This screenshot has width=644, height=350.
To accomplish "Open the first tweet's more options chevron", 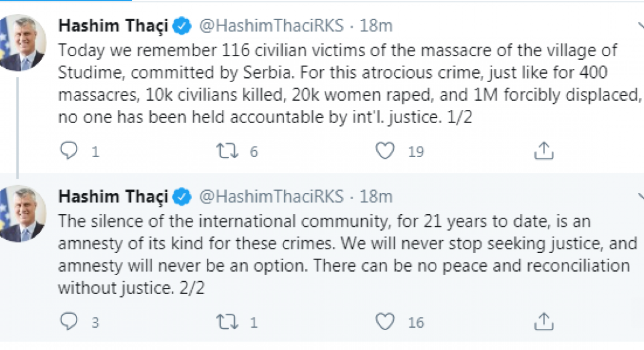I will click(x=640, y=26).
